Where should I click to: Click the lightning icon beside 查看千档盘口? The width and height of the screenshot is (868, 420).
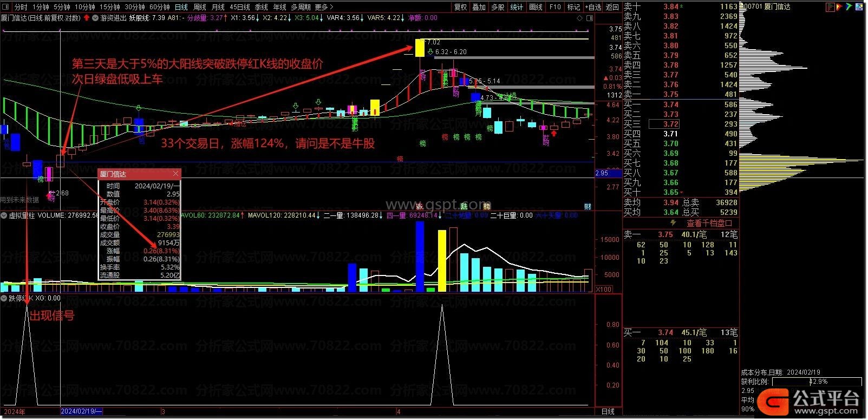pos(674,223)
